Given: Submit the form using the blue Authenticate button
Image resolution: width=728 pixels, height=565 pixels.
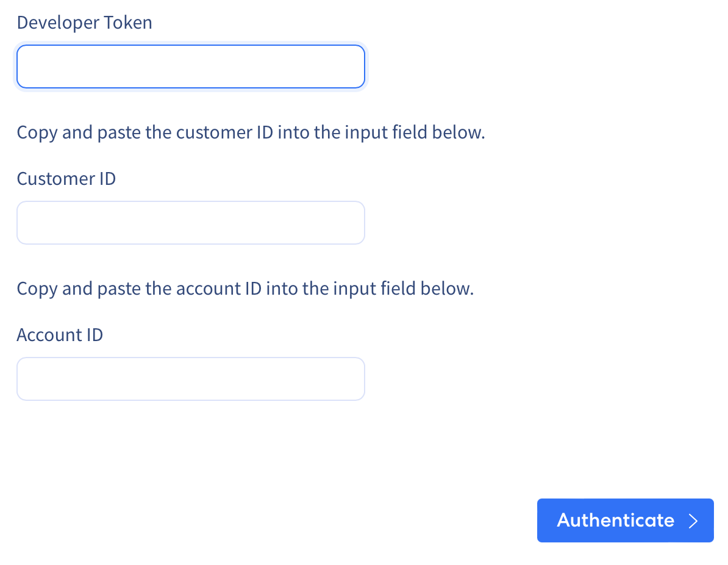Looking at the screenshot, I should click(625, 520).
